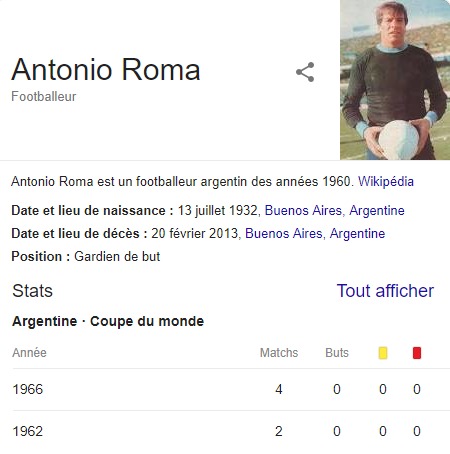Image resolution: width=450 pixels, height=454 pixels.
Task: Click the matches value 2 for 1962
Action: click(x=279, y=431)
